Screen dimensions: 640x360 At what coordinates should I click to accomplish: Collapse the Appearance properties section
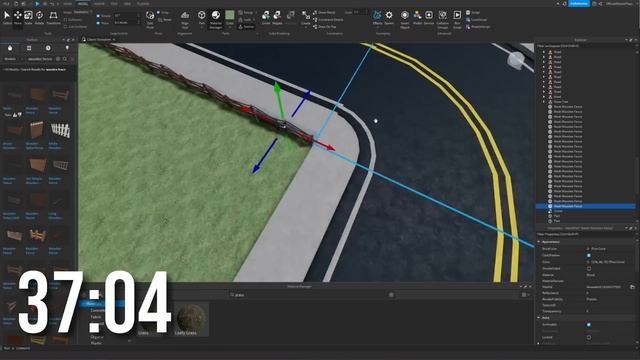pos(539,242)
